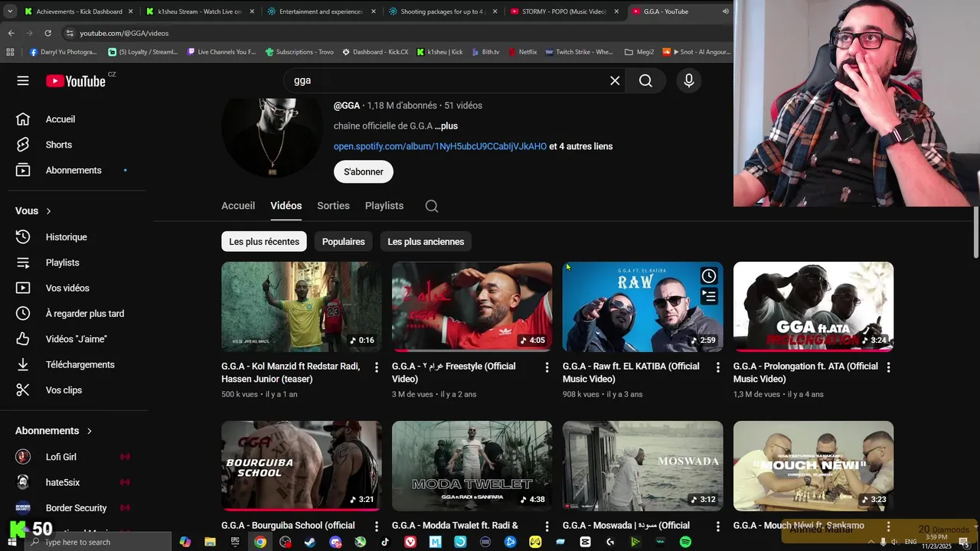Screen dimensions: 980x551
Task: Select the Les plus anciennes filter chip
Action: click(426, 242)
